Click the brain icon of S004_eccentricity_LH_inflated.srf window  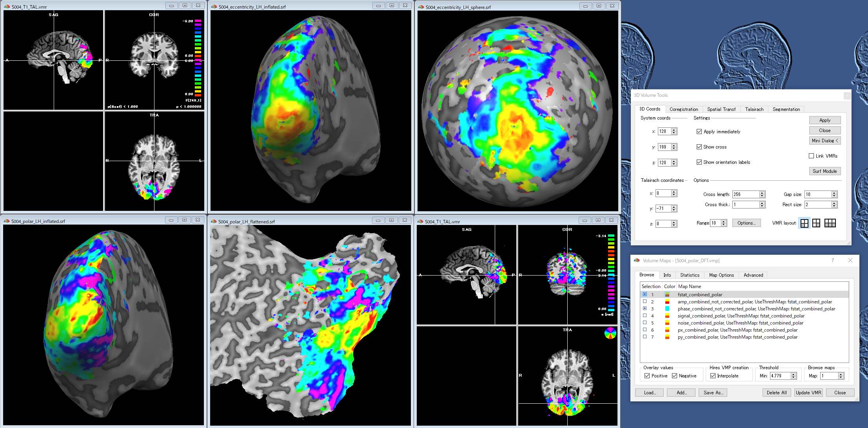[x=214, y=7]
